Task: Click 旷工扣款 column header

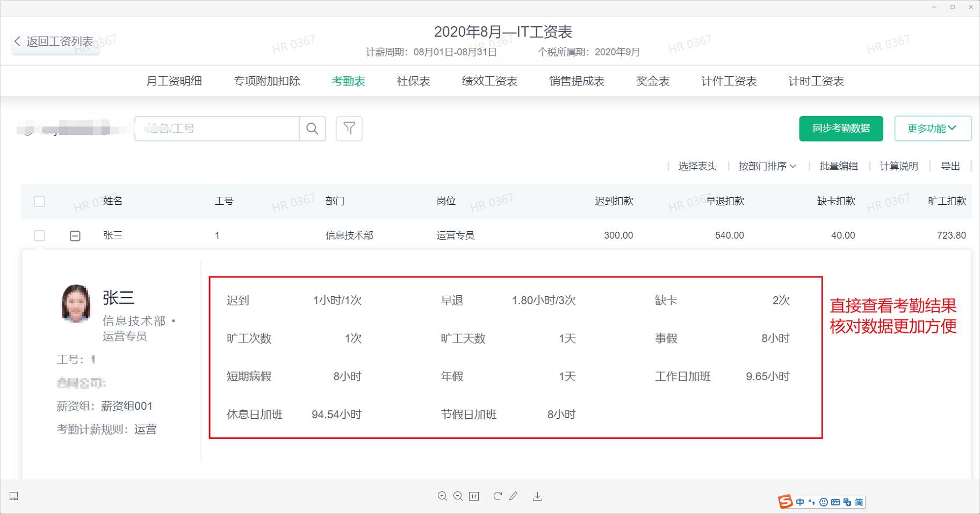Action: 947,201
